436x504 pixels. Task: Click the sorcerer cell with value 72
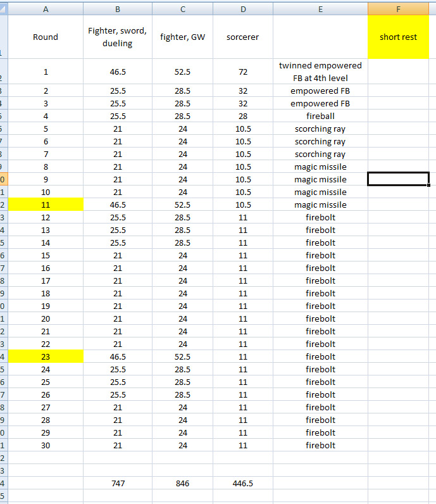point(243,72)
